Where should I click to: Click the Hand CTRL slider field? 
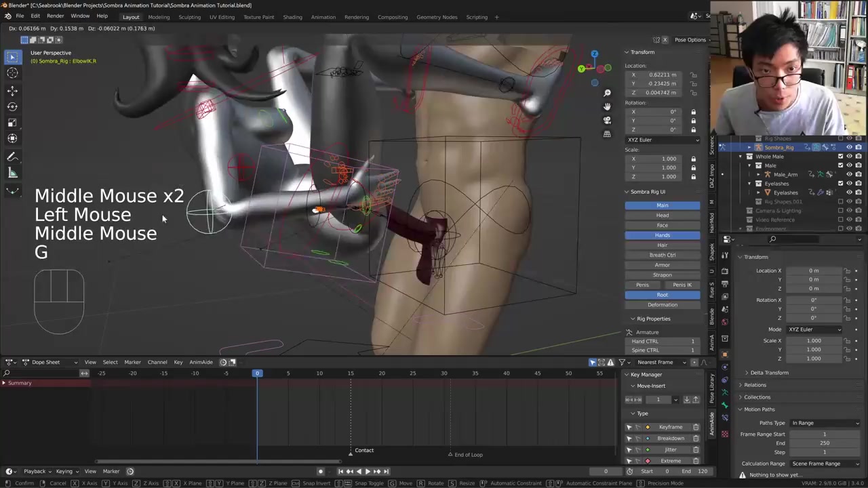(663, 342)
